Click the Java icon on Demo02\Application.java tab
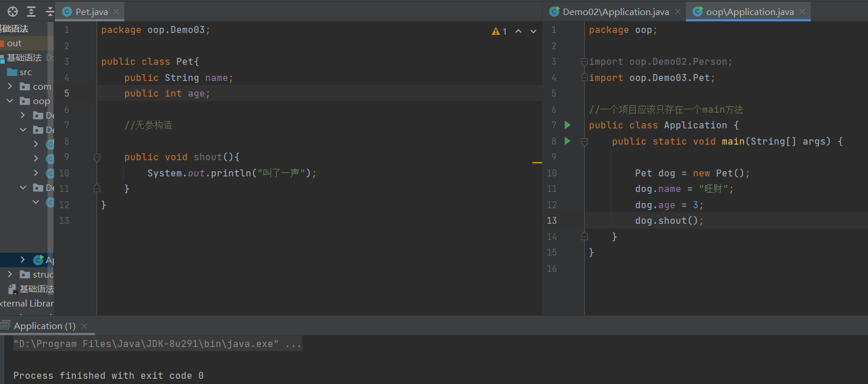Viewport: 868px width, 384px height. (555, 12)
